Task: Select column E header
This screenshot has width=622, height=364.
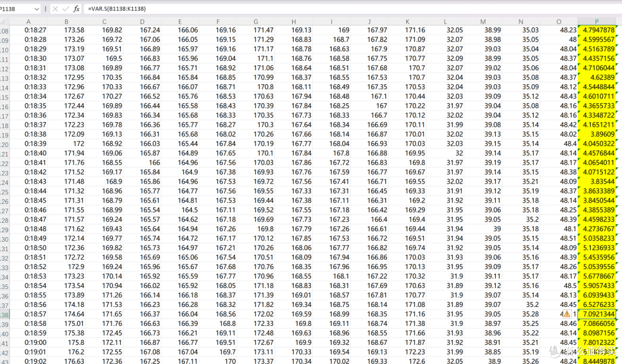Action: pyautogui.click(x=180, y=22)
